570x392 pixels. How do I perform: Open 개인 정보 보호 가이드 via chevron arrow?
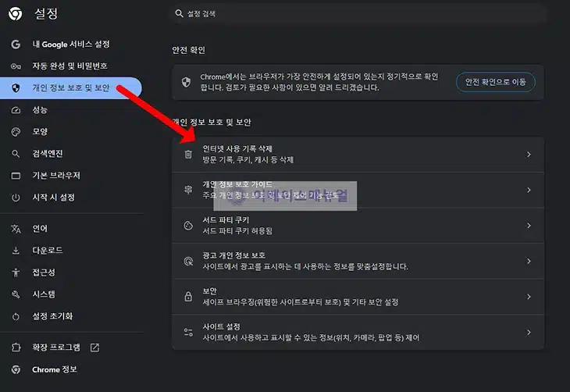pyautogui.click(x=529, y=190)
